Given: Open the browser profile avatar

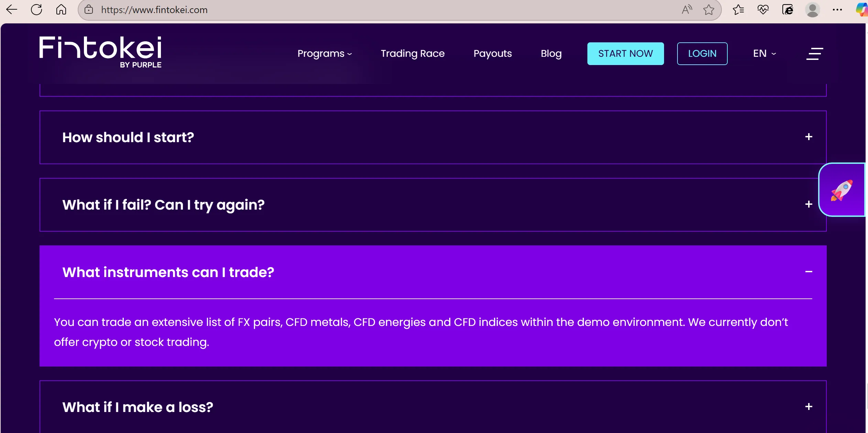Looking at the screenshot, I should pos(813,10).
